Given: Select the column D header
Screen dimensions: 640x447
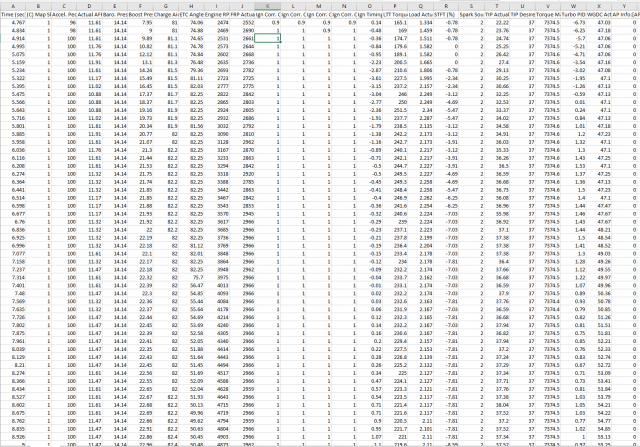Looking at the screenshot, I should coord(89,6).
